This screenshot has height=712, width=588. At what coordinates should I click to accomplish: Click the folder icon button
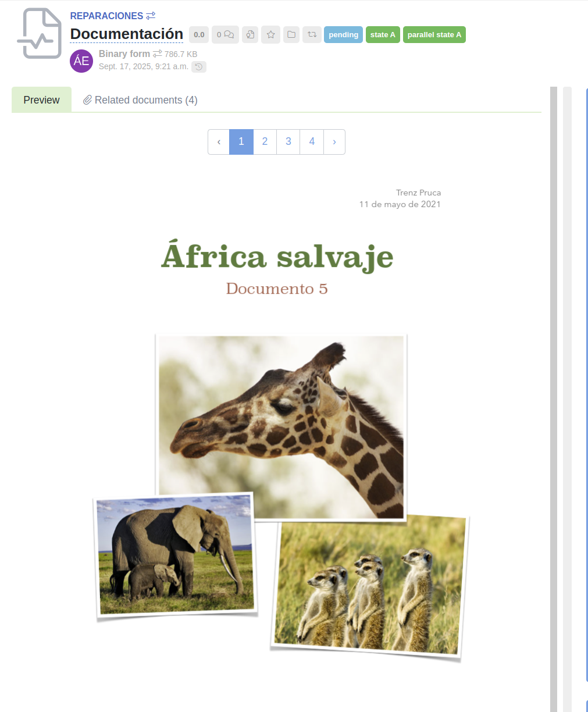pos(291,35)
